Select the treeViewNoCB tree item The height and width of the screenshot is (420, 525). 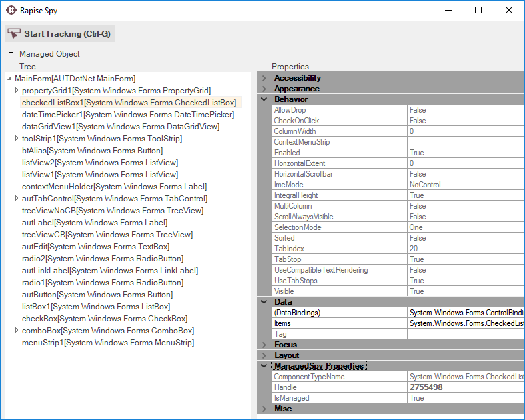[x=113, y=211]
